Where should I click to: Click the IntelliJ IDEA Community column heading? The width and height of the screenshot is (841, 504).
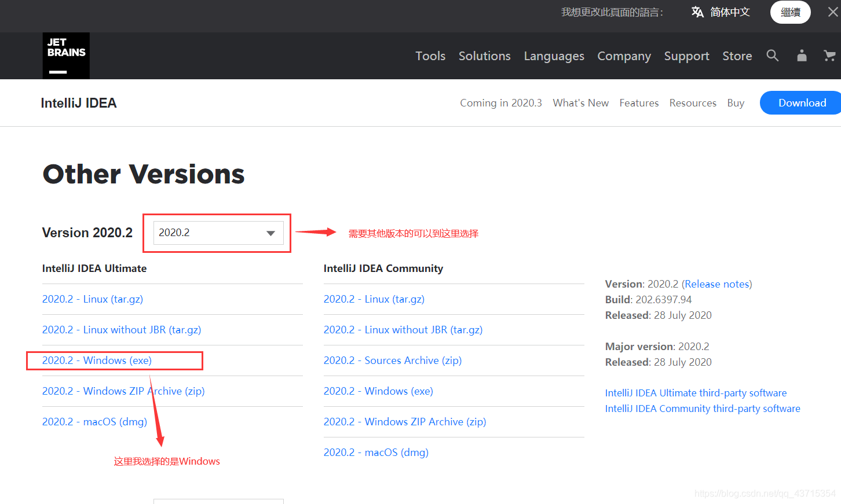383,268
